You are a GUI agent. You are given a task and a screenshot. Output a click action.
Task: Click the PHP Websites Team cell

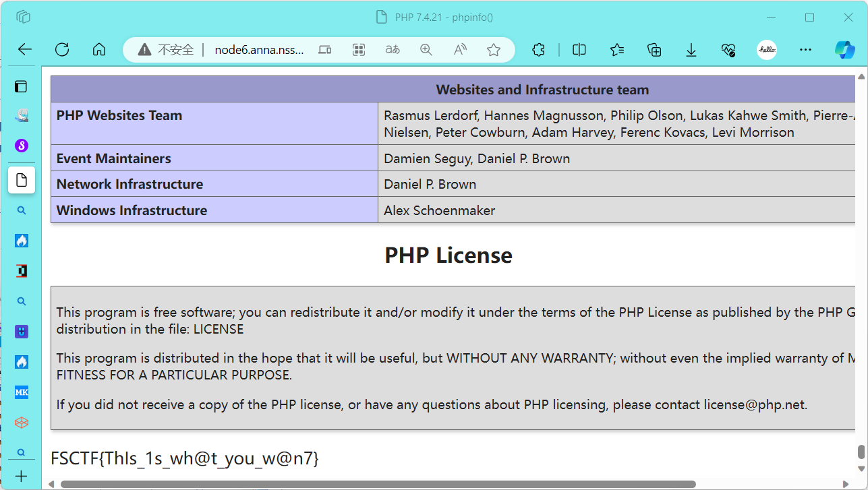214,123
